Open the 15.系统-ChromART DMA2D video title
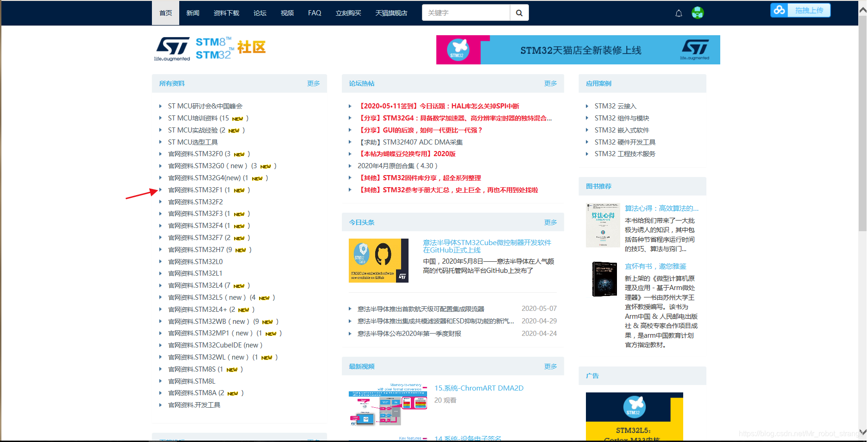Screen dimensions: 868x442 point(479,388)
